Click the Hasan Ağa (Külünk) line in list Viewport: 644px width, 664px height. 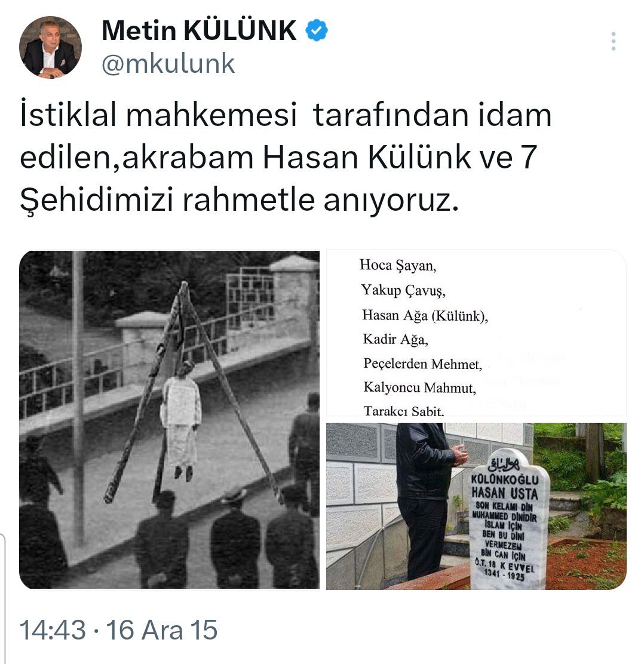(x=425, y=315)
